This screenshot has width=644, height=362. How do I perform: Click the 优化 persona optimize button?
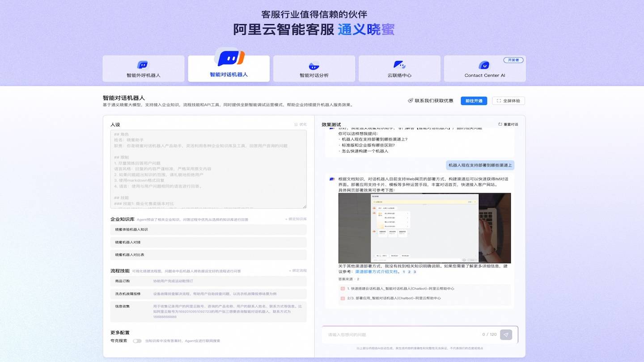pyautogui.click(x=301, y=124)
